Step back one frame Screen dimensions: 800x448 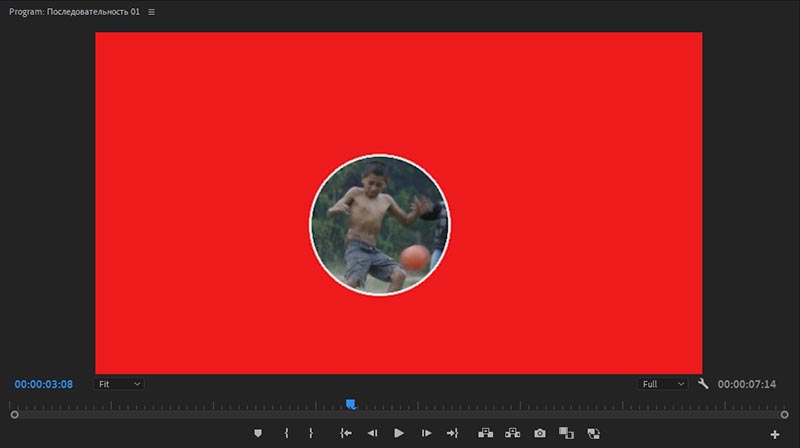point(372,433)
